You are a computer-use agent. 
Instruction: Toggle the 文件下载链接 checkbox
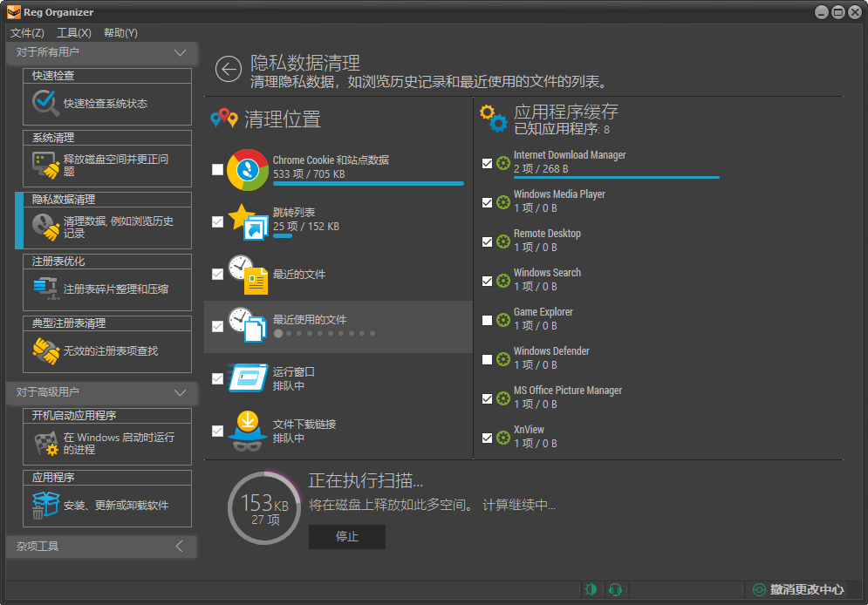[217, 431]
